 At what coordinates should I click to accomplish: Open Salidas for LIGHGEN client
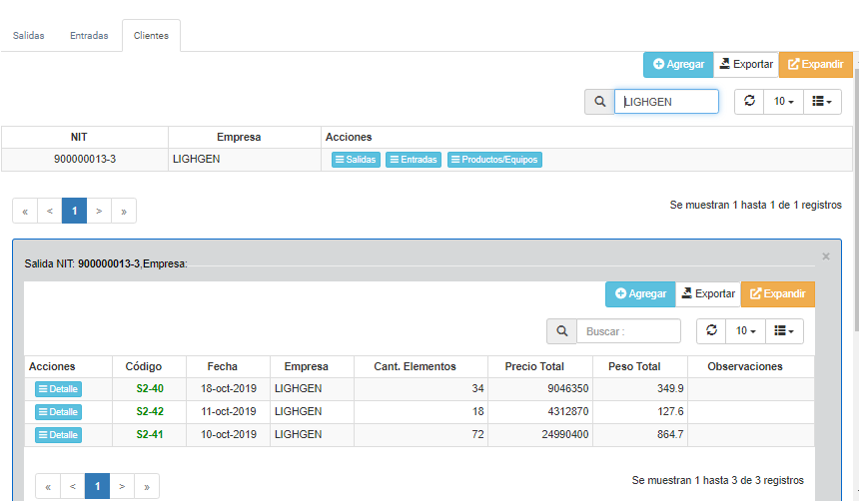coord(356,160)
